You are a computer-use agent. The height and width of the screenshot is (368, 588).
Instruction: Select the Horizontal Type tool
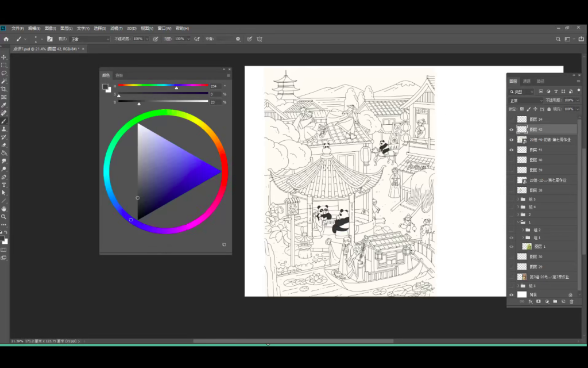(x=4, y=185)
